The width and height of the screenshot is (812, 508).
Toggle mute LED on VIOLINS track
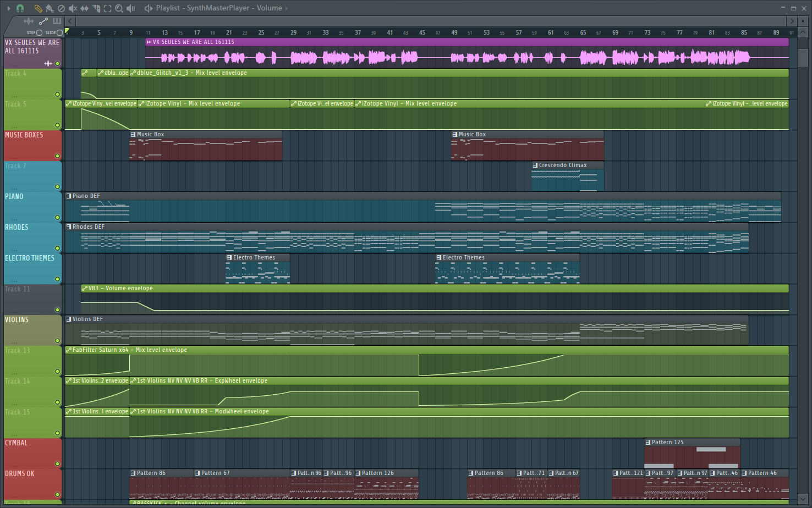click(57, 341)
